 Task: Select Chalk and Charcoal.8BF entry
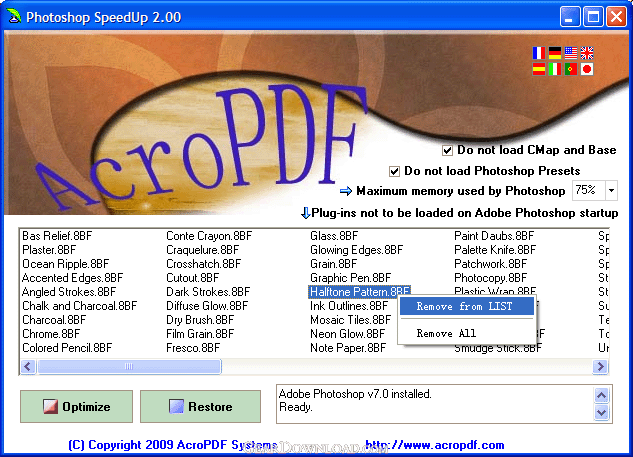click(80, 306)
